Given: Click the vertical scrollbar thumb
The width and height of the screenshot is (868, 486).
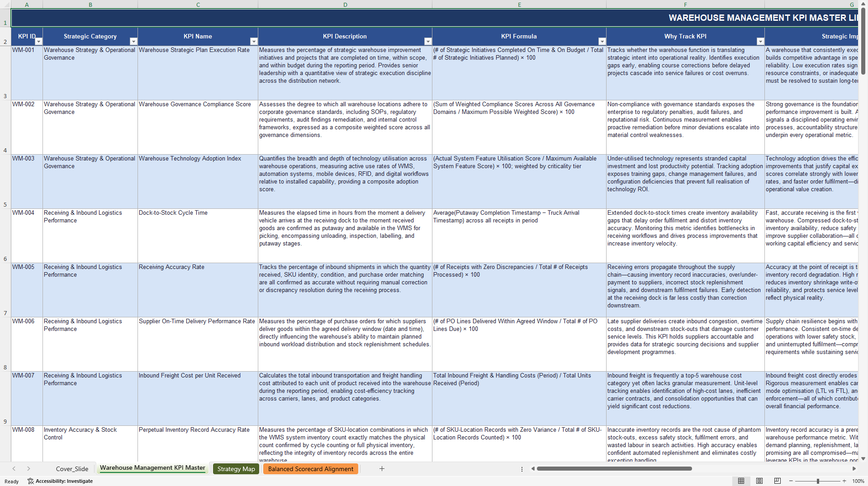Looking at the screenshot, I should tap(863, 41).
